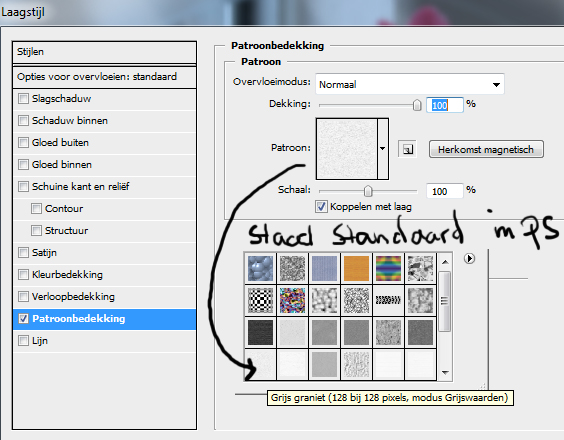Uncheck Koppelen met laag checkbox

[321, 207]
